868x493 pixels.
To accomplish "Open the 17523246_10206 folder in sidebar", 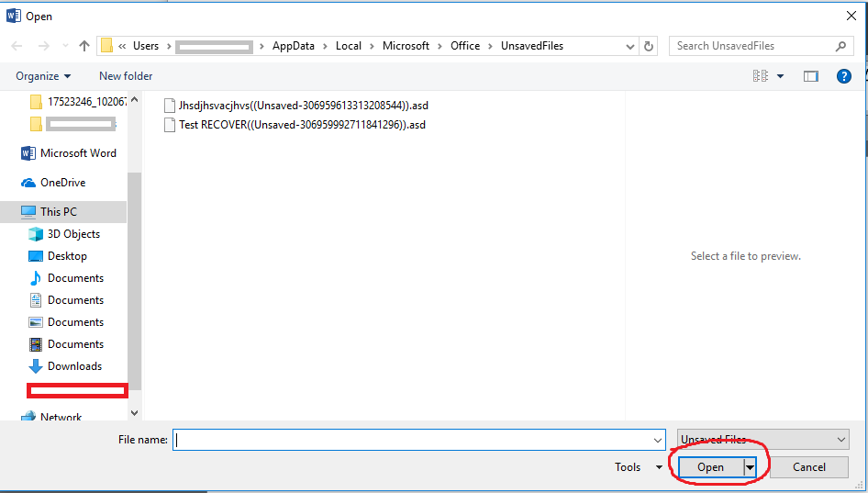I will point(77,101).
